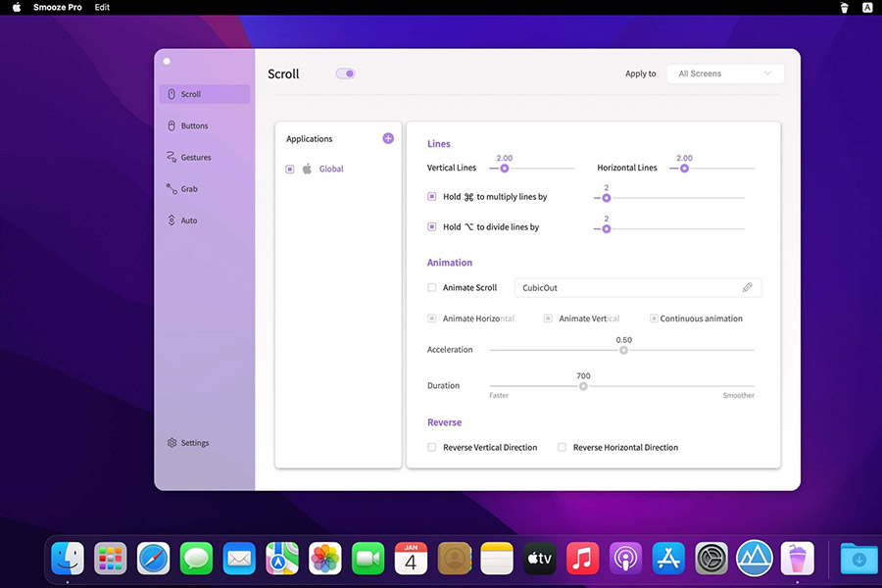Open the Smooze Pro menu

click(58, 7)
